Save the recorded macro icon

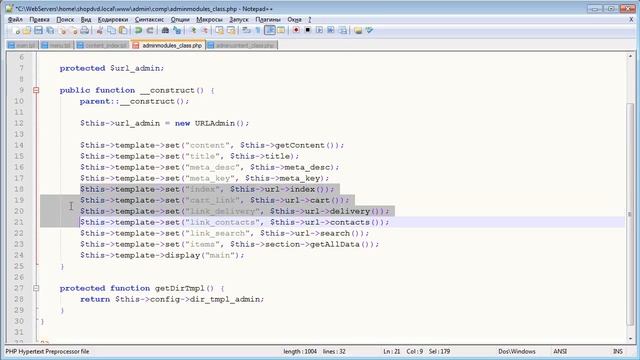pos(343,31)
